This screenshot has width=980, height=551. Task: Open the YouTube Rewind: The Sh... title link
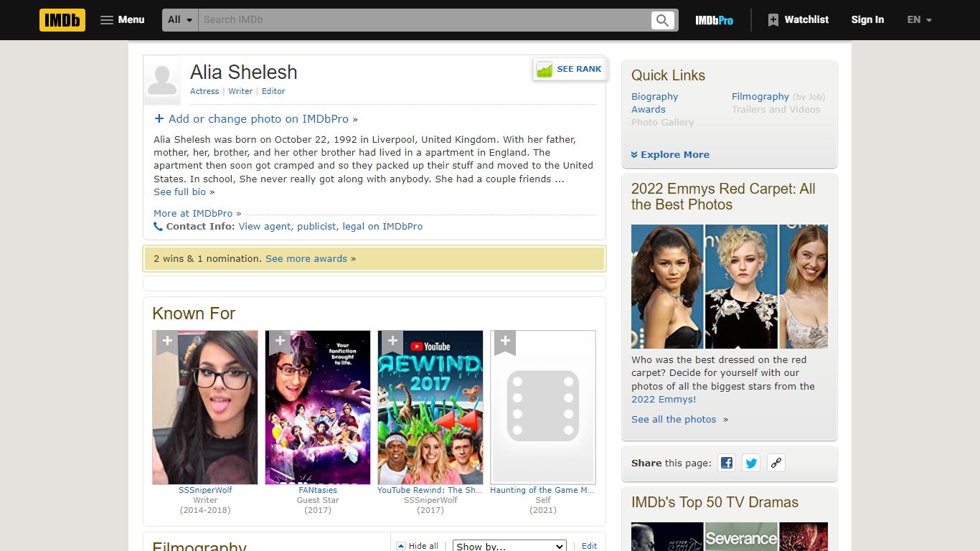[430, 491]
